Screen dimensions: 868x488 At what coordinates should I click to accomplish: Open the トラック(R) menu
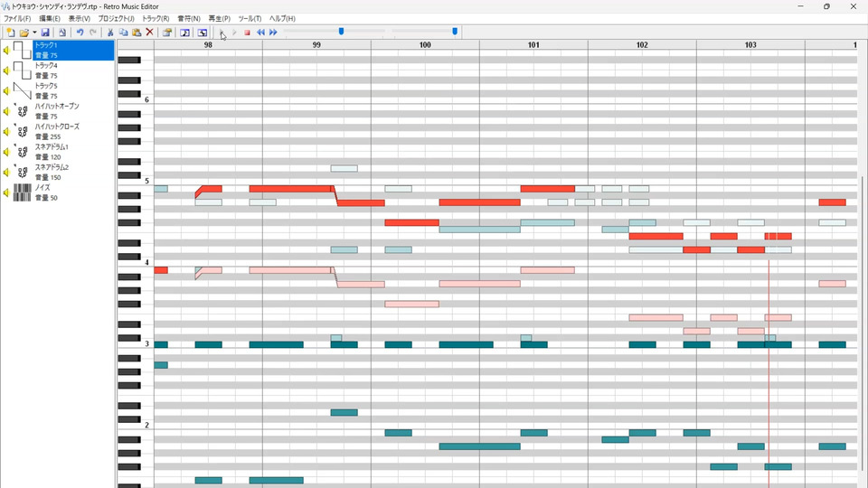click(x=156, y=18)
